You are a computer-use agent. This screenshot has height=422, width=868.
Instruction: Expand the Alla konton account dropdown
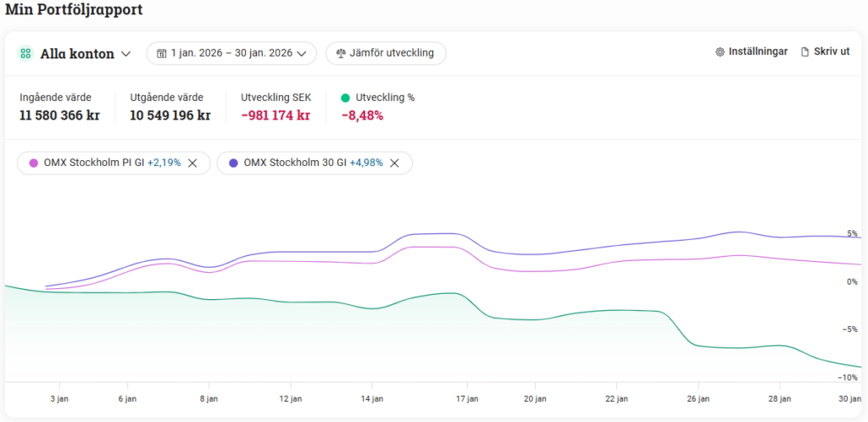coord(125,53)
